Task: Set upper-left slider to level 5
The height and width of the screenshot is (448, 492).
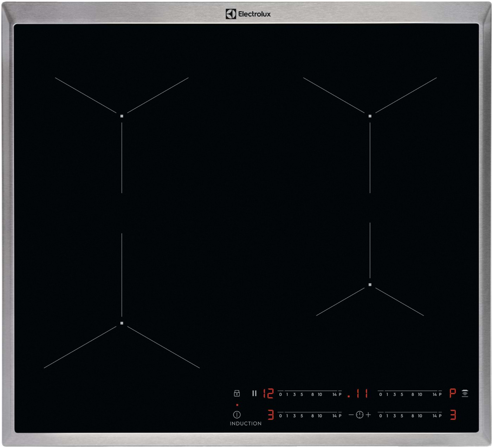Action: [302, 394]
